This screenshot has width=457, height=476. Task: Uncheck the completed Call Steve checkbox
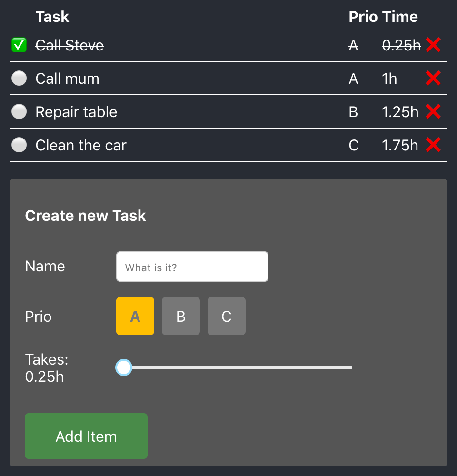pos(19,45)
